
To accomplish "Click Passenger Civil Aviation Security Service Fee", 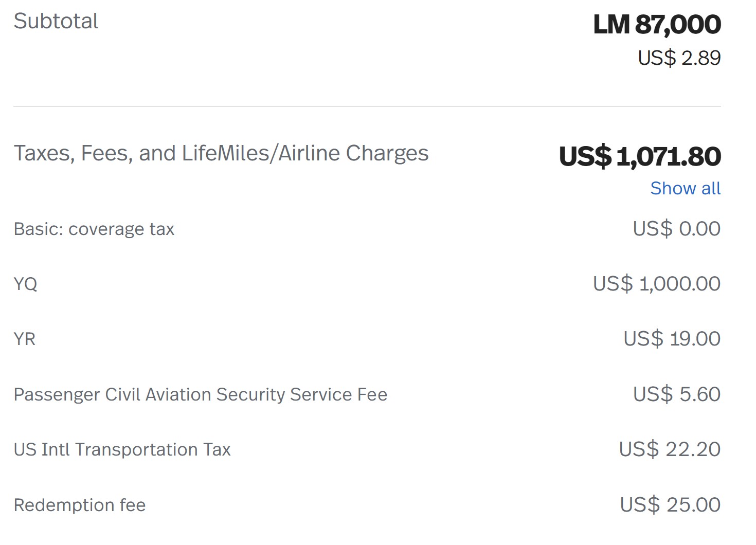I will coord(201,394).
